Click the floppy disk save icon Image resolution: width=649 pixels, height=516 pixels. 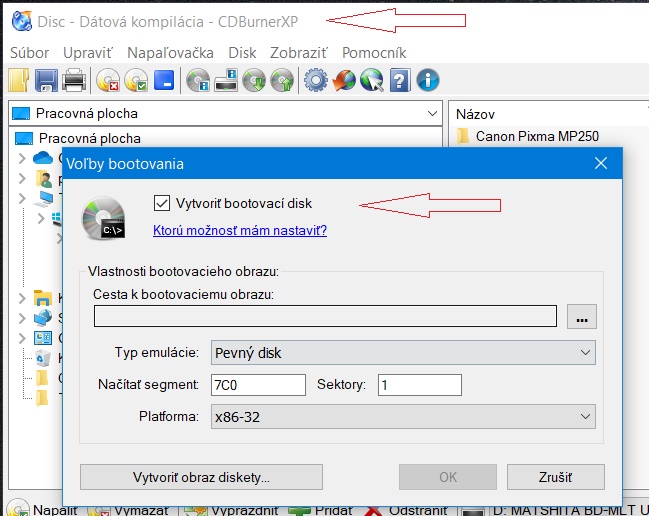click(x=46, y=80)
